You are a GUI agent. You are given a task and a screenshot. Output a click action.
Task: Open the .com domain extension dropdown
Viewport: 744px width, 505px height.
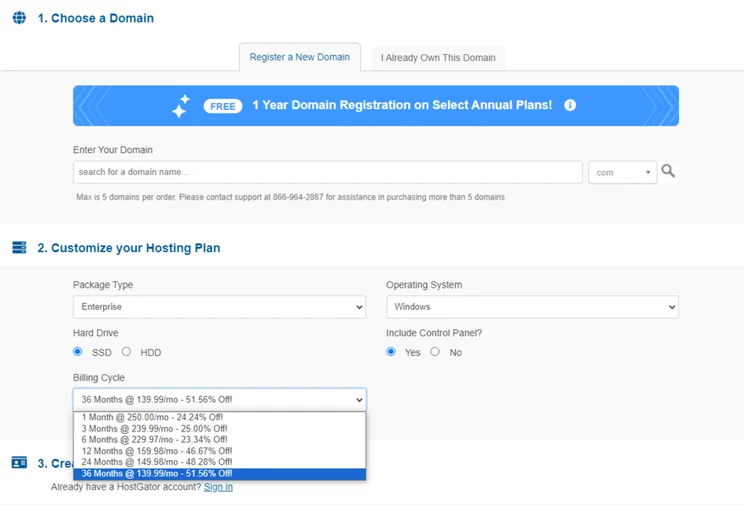tap(623, 172)
